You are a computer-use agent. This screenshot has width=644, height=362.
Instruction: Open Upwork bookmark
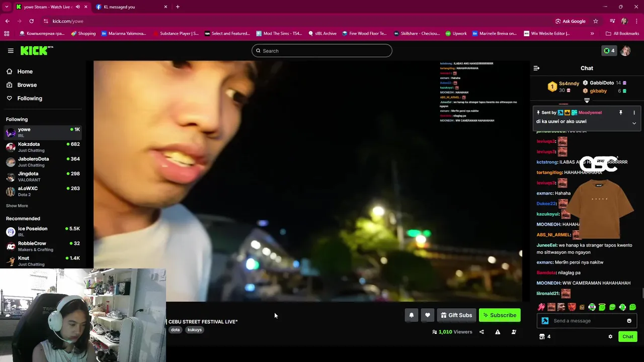(456, 34)
